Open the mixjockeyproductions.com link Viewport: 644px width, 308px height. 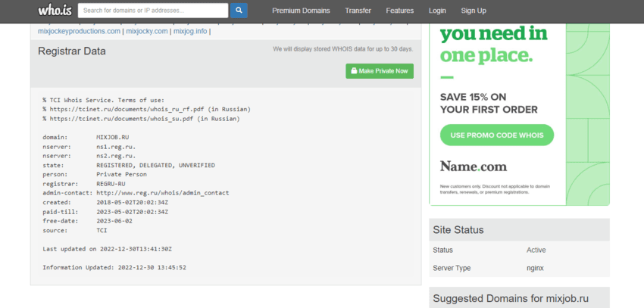[x=80, y=31]
